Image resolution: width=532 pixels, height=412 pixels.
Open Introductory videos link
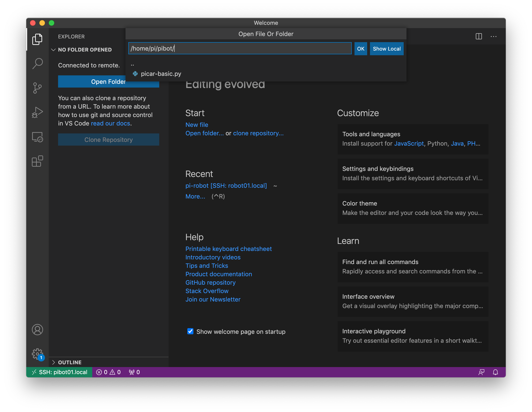(x=213, y=257)
